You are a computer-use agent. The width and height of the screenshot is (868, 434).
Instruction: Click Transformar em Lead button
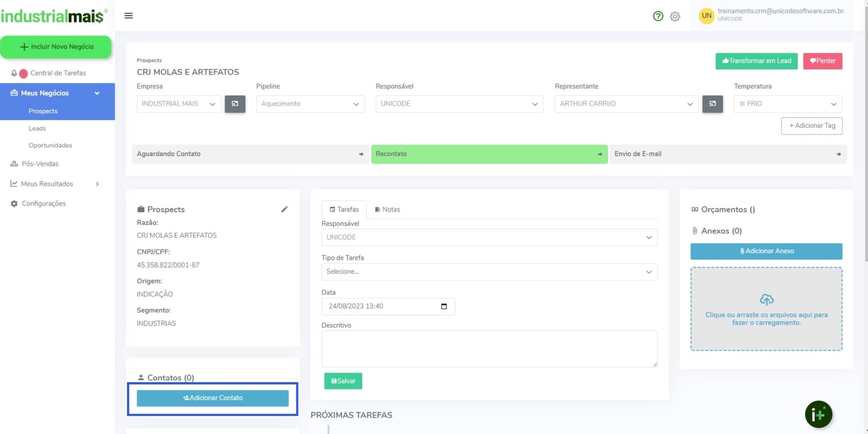click(757, 61)
